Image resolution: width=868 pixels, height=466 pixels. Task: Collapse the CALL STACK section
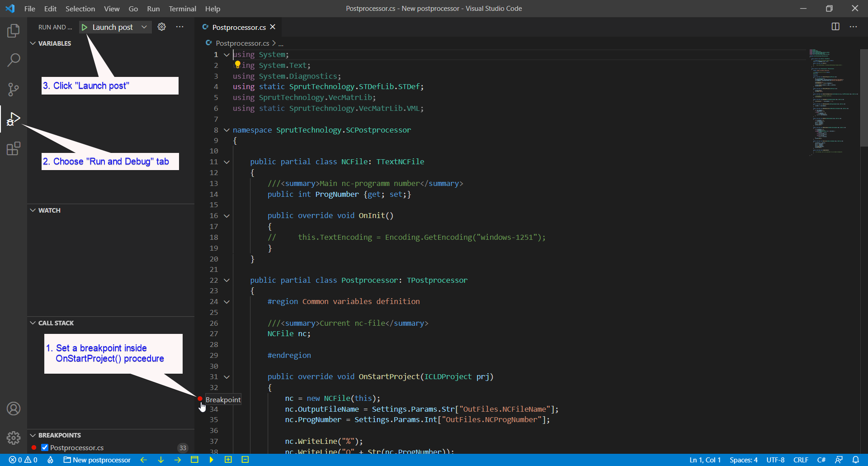coord(32,323)
